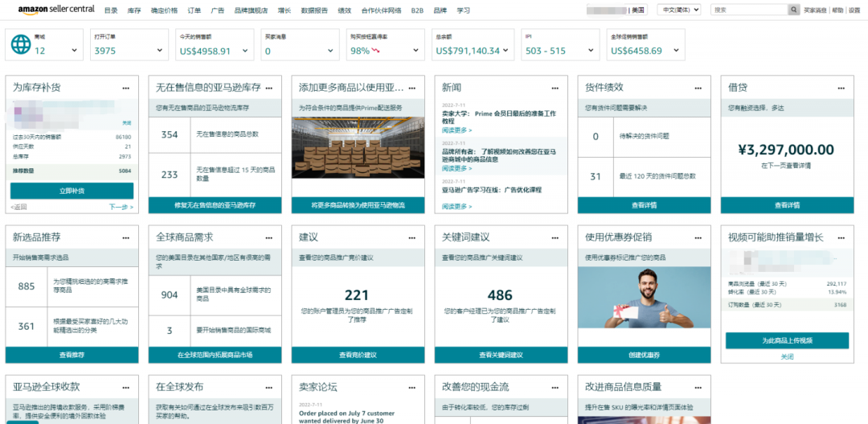Open the three-dot menu on 新闻 card

click(555, 88)
